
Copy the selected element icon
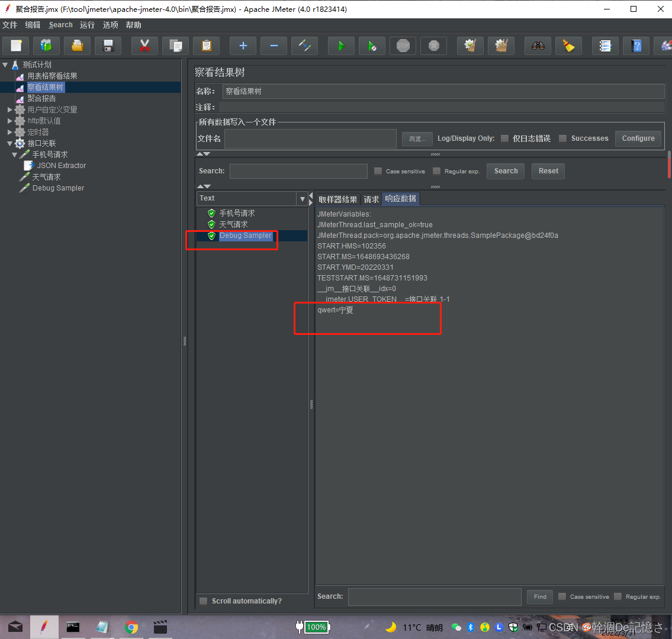[x=176, y=46]
